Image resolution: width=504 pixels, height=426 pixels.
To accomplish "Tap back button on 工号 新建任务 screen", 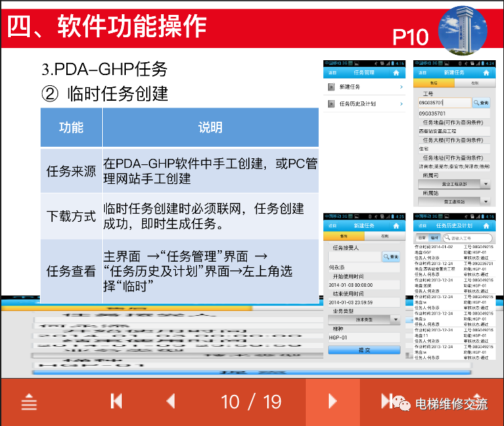I will [422, 73].
